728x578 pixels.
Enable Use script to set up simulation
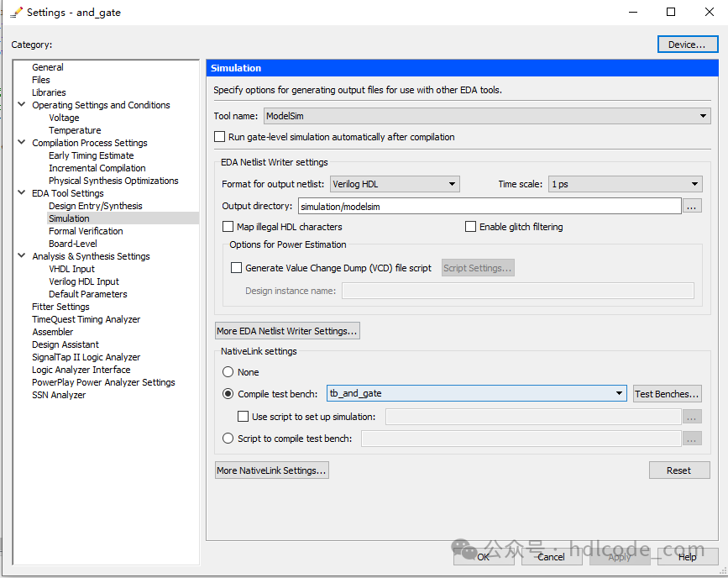[x=243, y=417]
